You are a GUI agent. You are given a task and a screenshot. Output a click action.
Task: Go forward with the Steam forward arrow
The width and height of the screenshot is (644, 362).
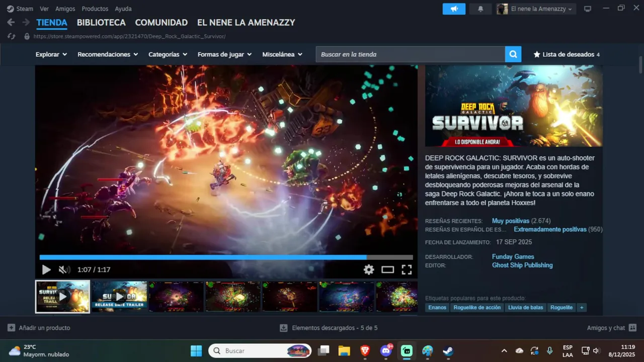26,23
